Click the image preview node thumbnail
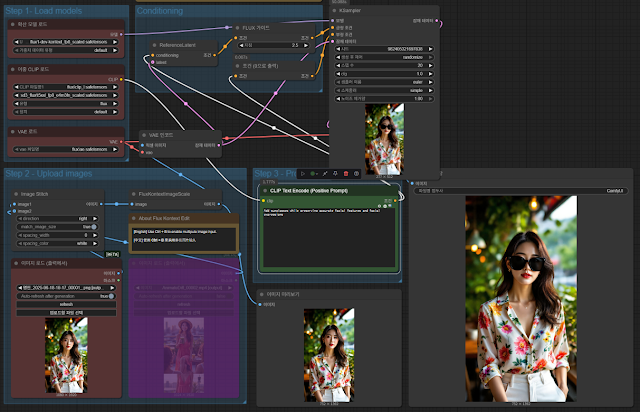Image resolution: width=640 pixels, height=412 pixels. pyautogui.click(x=329, y=355)
